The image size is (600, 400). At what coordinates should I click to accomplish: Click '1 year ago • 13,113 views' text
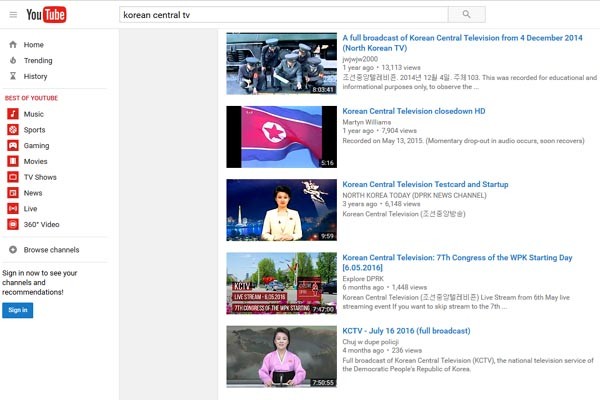click(382, 67)
